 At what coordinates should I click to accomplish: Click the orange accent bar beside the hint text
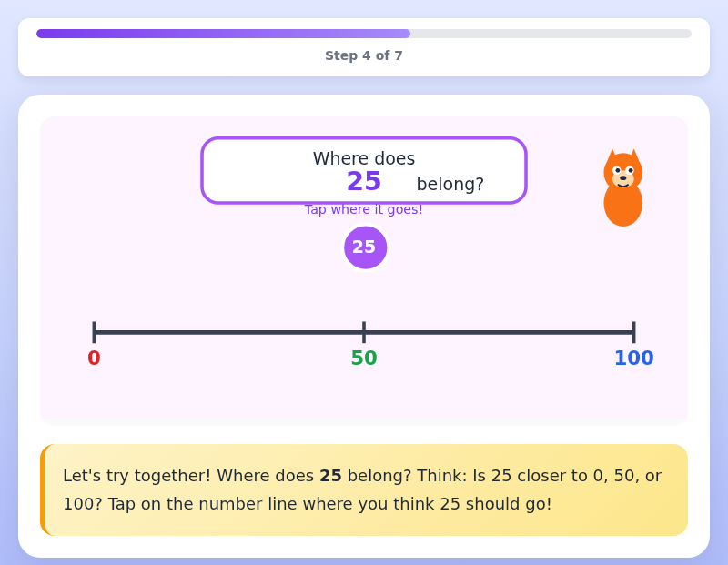pos(42,490)
